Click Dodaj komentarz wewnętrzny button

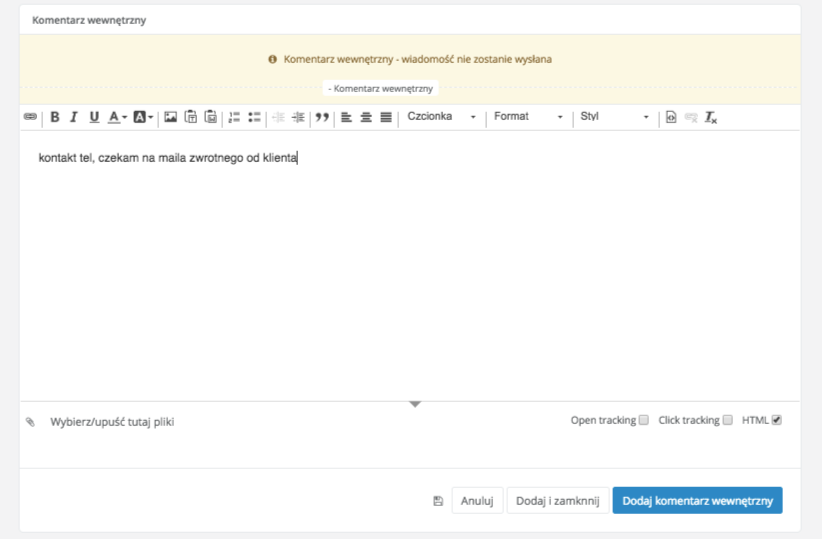pos(697,501)
